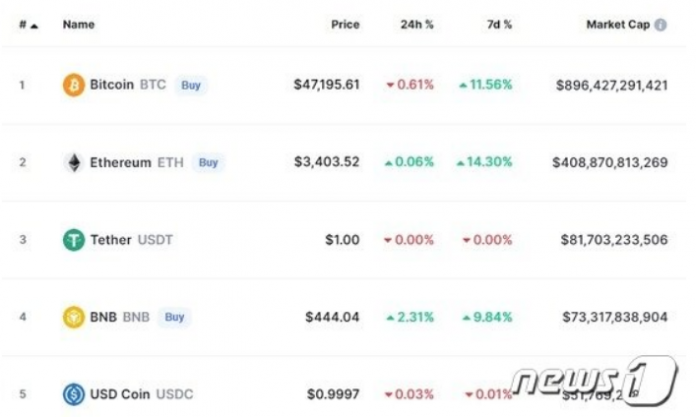The width and height of the screenshot is (696, 417).
Task: Open the USD Coin USDC link
Action: point(142,394)
